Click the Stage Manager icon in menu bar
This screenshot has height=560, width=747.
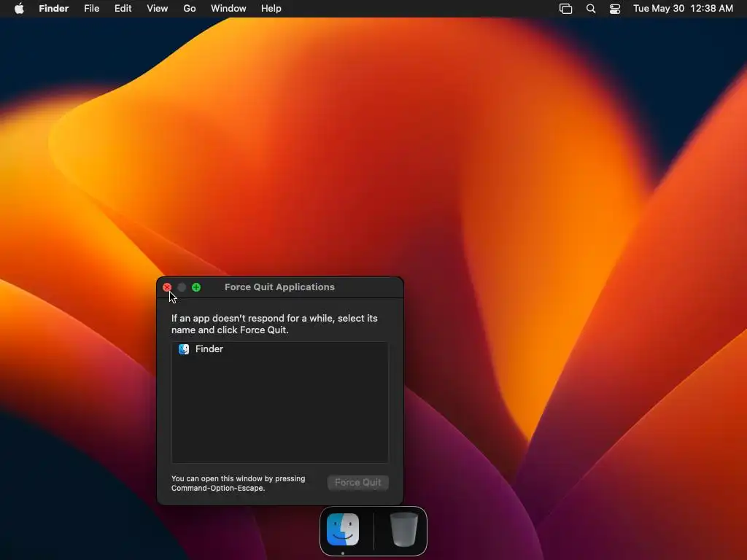click(565, 9)
